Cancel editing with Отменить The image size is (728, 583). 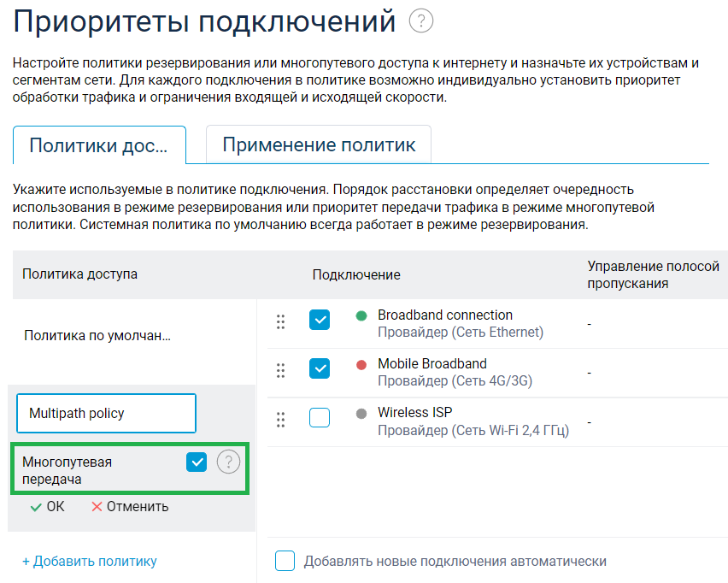tap(130, 506)
